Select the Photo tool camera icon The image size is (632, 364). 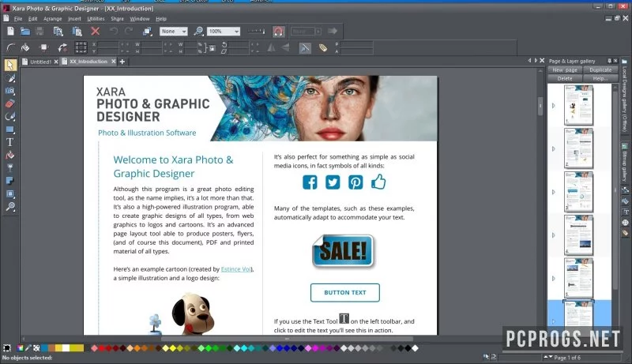pyautogui.click(x=10, y=91)
